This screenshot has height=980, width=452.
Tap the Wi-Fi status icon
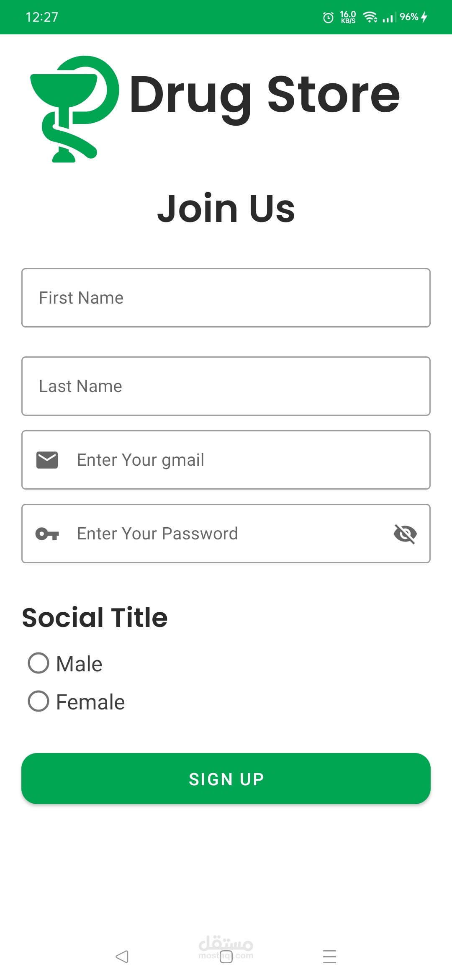[370, 17]
